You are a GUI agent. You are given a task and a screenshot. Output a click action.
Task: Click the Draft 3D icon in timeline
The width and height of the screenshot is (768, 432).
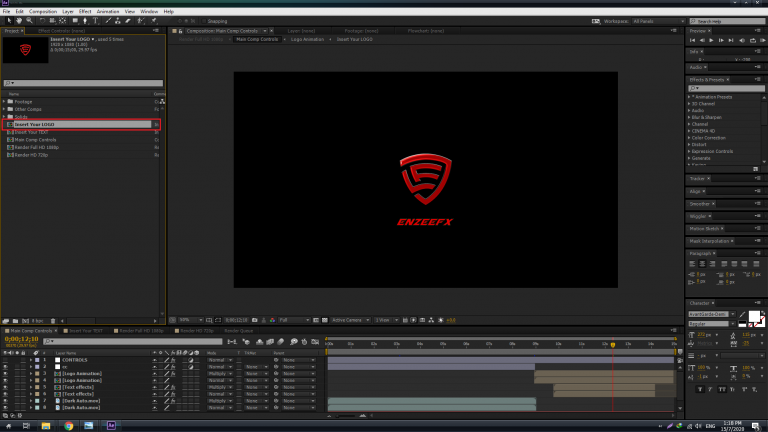[x=246, y=341]
